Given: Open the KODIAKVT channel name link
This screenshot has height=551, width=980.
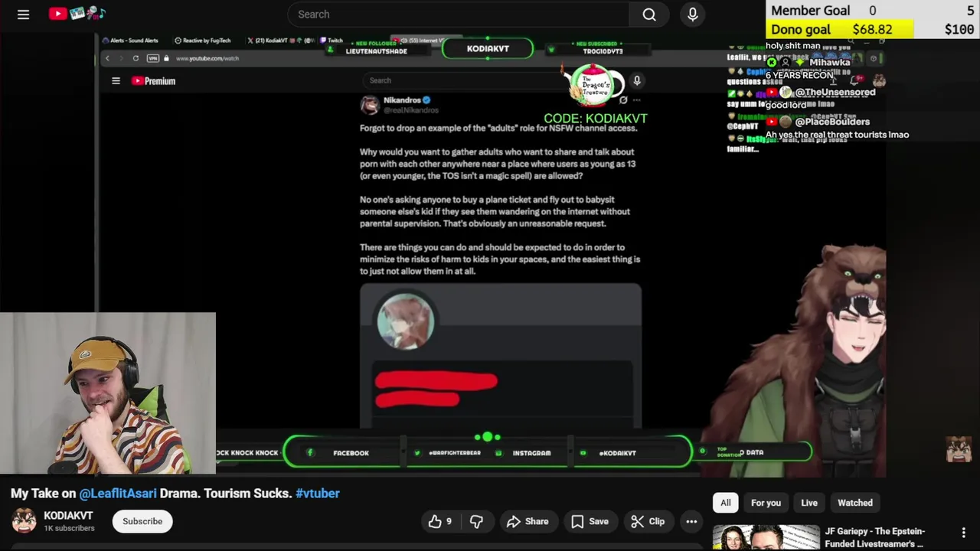Looking at the screenshot, I should pos(68,516).
